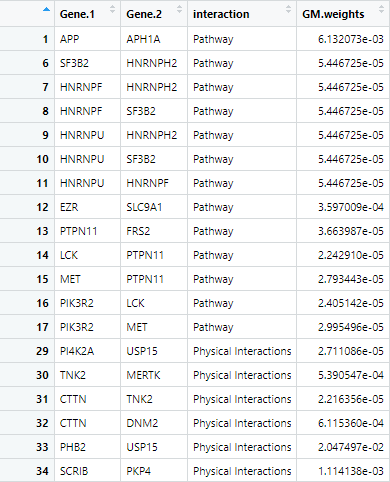Viewport: 390px width, 482px height.
Task: Sort table by Gene.1 column arrows
Action: click(112, 9)
